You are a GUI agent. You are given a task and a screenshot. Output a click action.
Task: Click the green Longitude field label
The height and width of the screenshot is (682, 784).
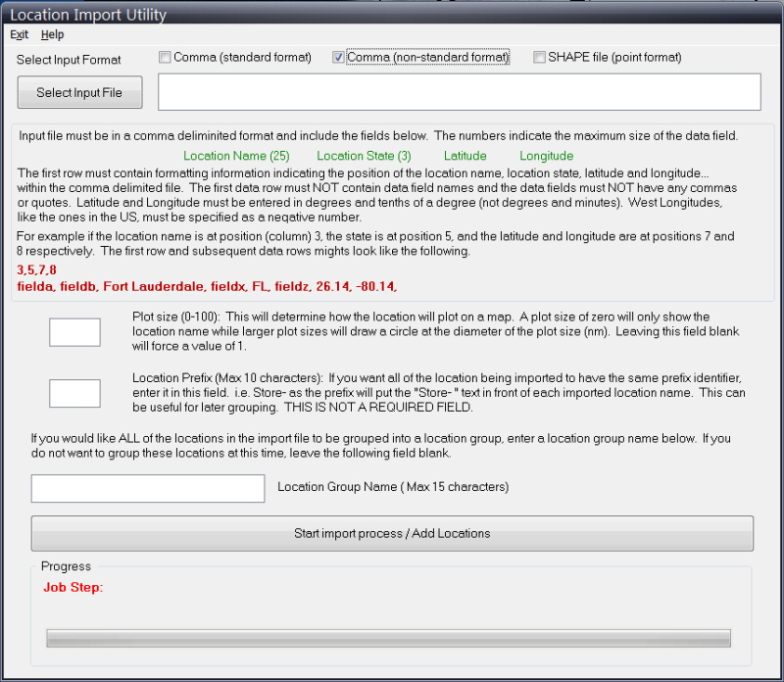[546, 156]
